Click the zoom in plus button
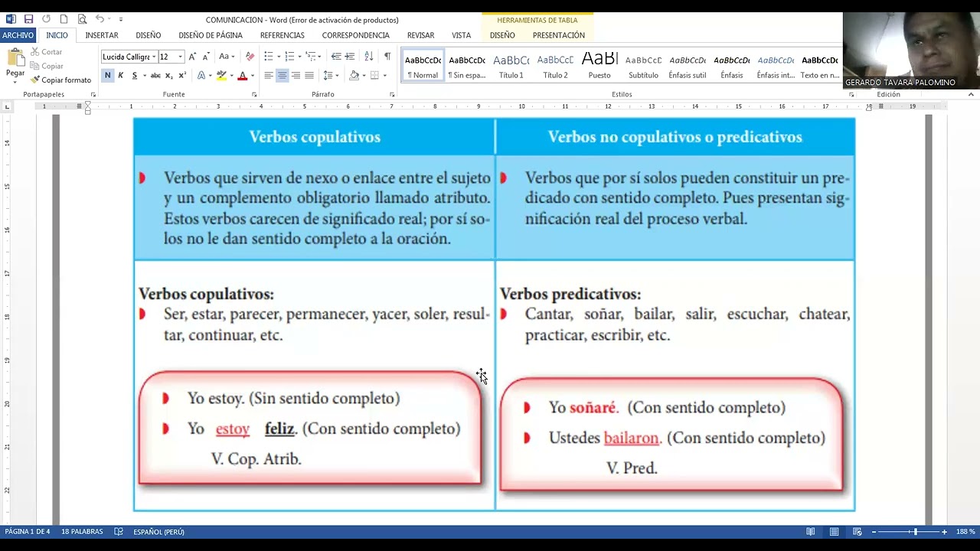The image size is (980, 551). coord(944,532)
